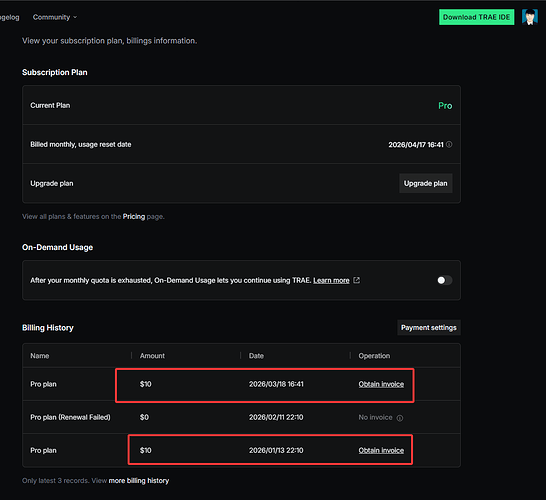The image size is (546, 500).
Task: Open Payment settings
Action: (x=429, y=328)
